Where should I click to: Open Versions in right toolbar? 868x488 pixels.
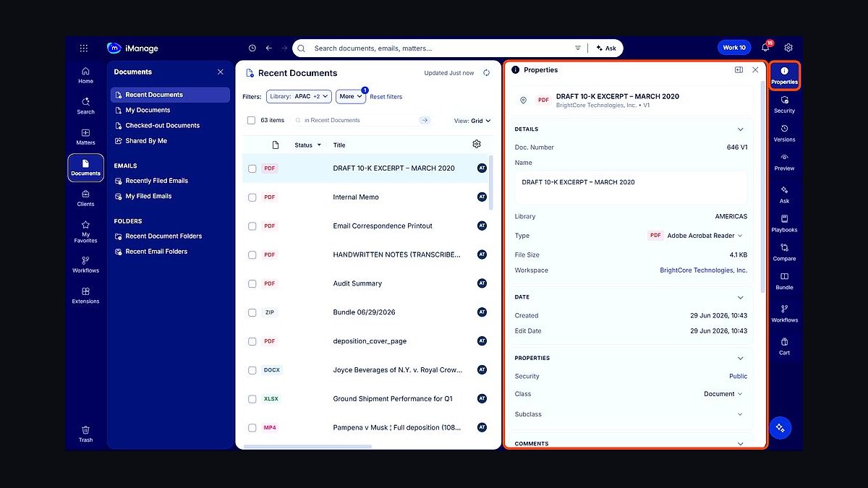(x=784, y=133)
